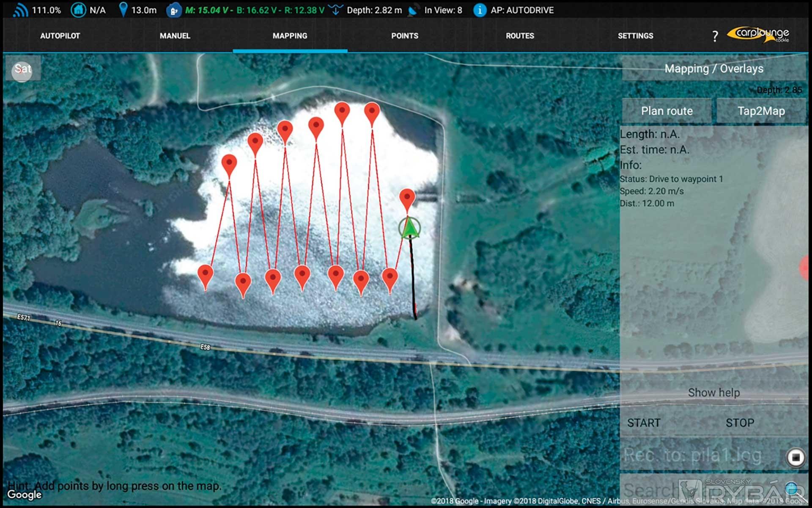812x508 pixels.
Task: Open the SETTINGS tab
Action: [635, 36]
